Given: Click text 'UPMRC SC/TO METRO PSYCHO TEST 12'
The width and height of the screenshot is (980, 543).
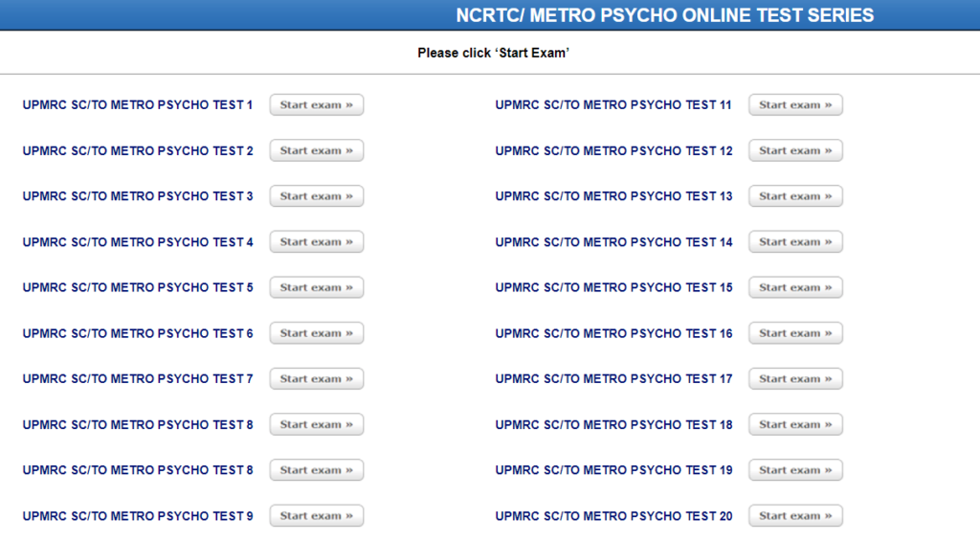Looking at the screenshot, I should [613, 150].
